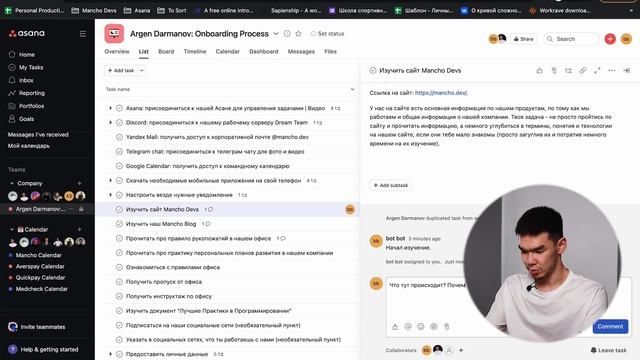Complete the Yandex Mail task checkbox
The image size is (640, 360).
click(119, 137)
